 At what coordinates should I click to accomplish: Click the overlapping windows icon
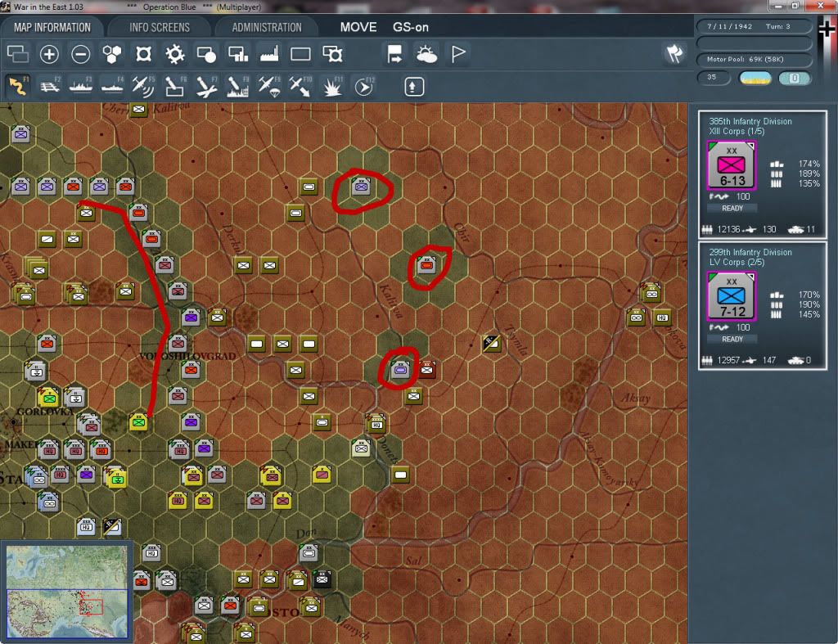(x=18, y=54)
